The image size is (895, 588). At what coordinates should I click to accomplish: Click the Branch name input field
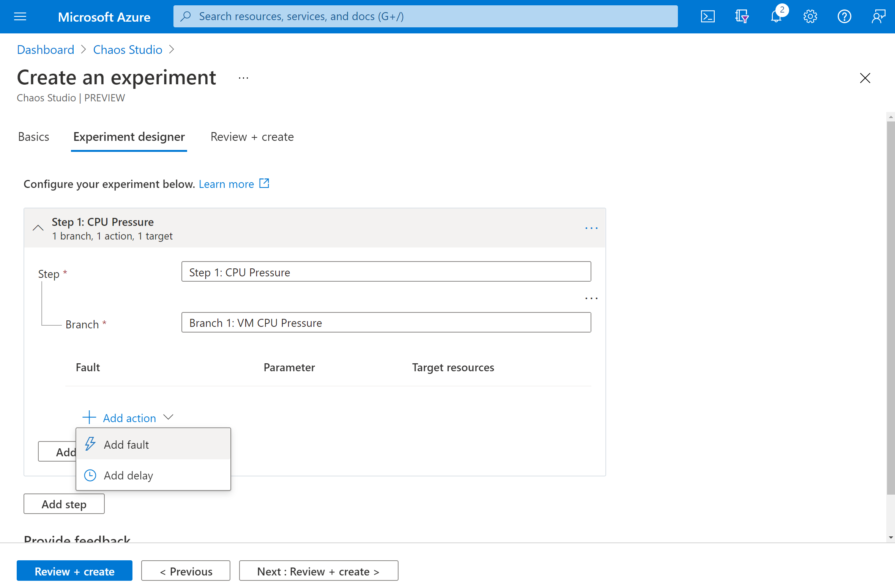386,322
